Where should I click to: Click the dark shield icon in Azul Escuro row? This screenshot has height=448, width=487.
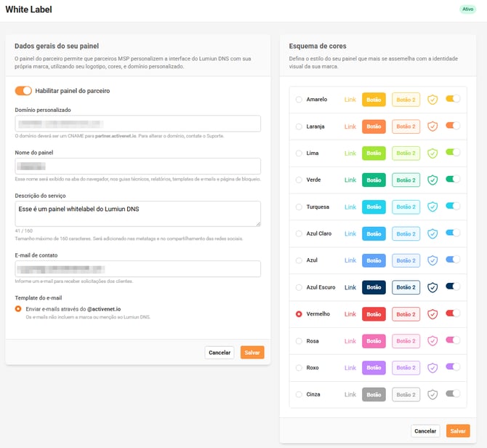432,287
